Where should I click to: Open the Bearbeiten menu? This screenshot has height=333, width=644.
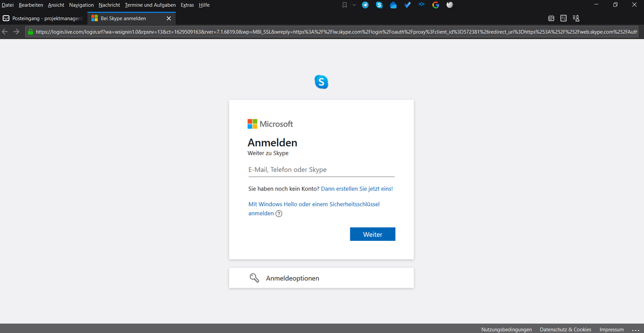click(x=31, y=5)
